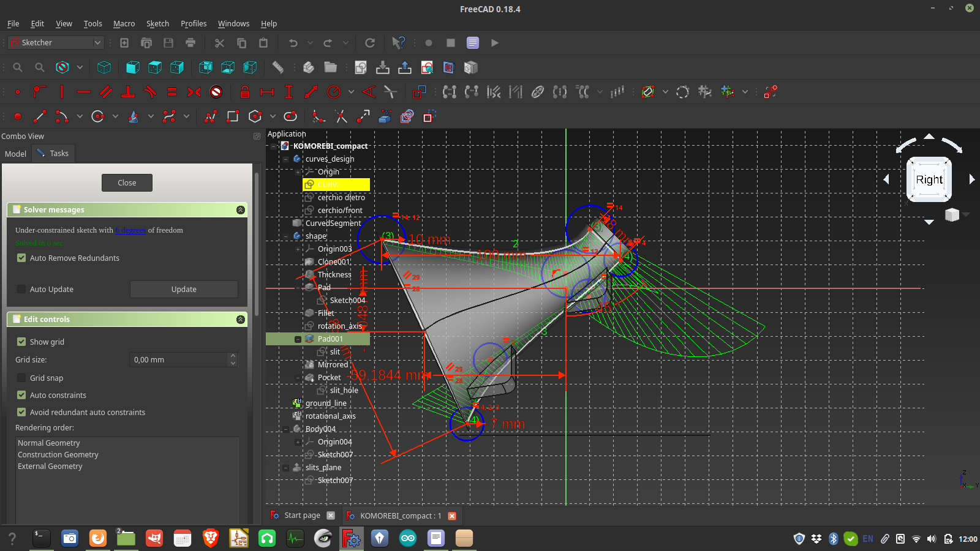The width and height of the screenshot is (980, 551).
Task: Open the File menu
Action: pos(13,23)
